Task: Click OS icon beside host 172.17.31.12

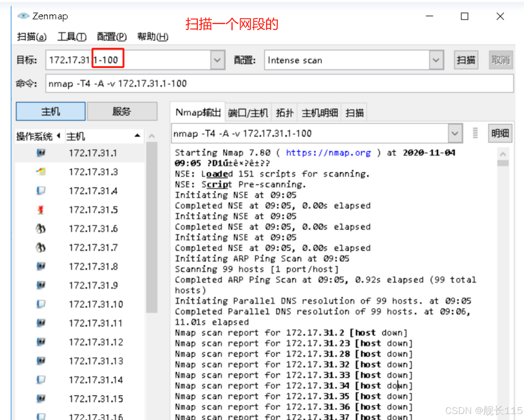Action: click(x=41, y=342)
